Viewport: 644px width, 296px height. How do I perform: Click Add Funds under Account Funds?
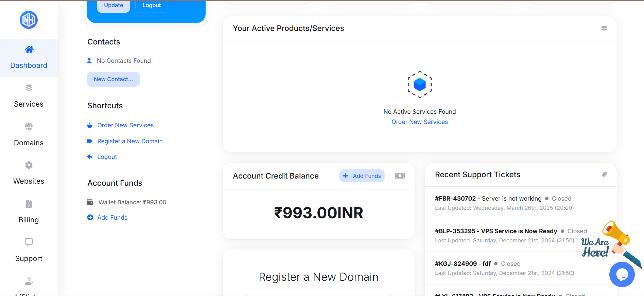pos(112,218)
